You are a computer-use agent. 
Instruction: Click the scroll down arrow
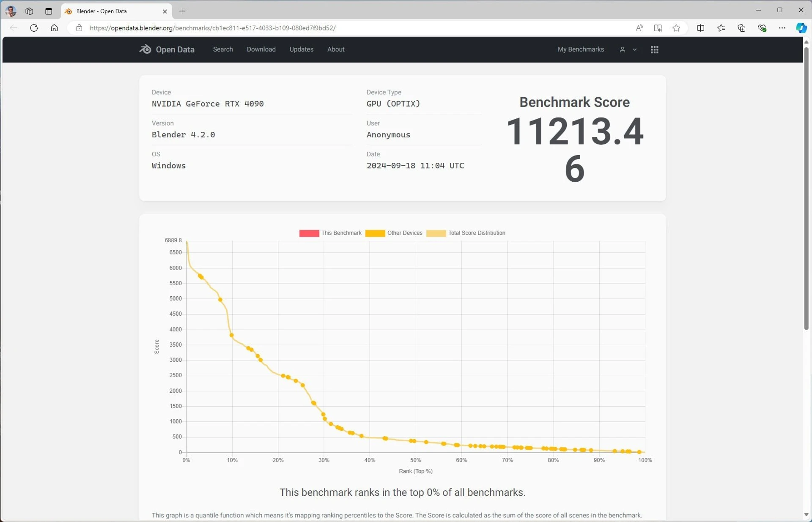tap(806, 514)
